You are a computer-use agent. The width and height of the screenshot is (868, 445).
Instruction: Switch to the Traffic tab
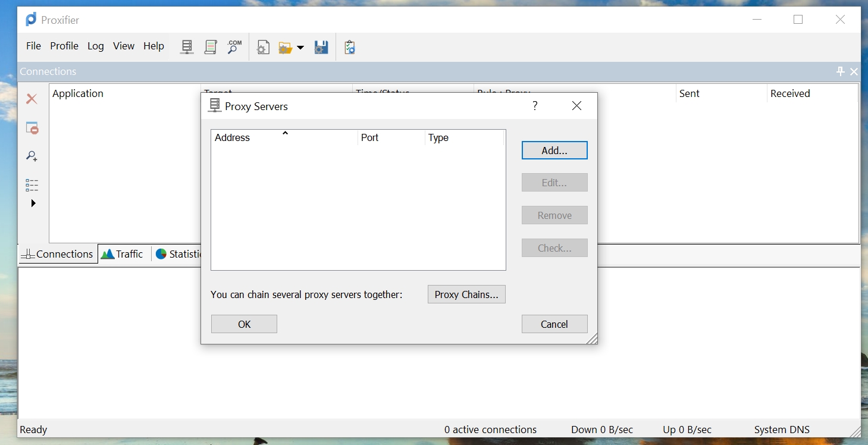123,254
